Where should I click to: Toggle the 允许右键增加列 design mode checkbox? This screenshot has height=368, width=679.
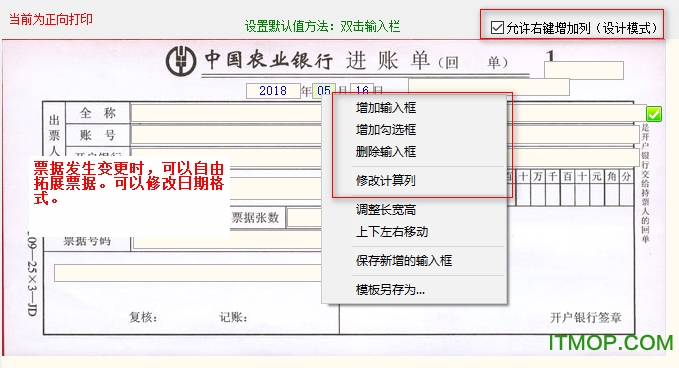497,28
